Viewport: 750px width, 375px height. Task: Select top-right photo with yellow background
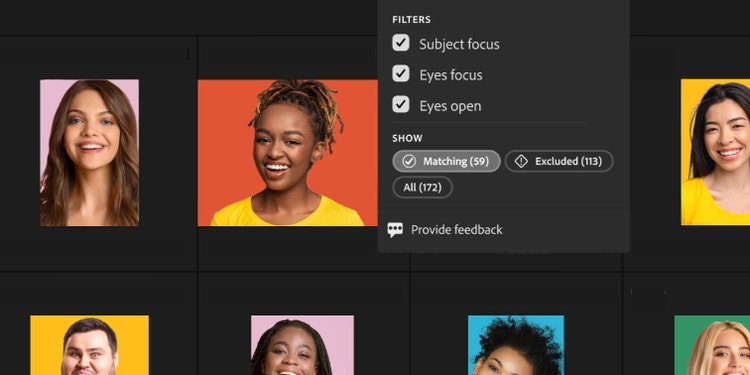pyautogui.click(x=716, y=152)
